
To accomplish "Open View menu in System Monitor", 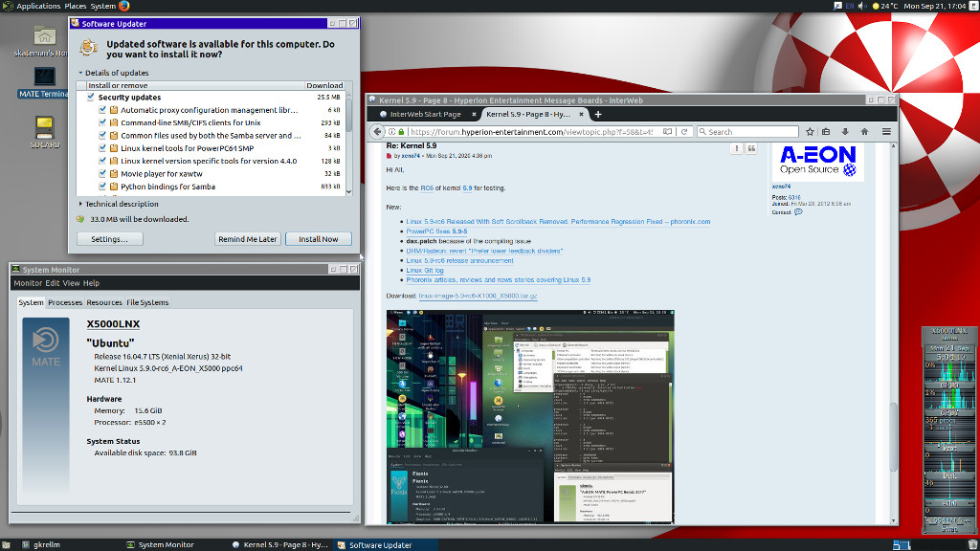I will click(x=71, y=283).
